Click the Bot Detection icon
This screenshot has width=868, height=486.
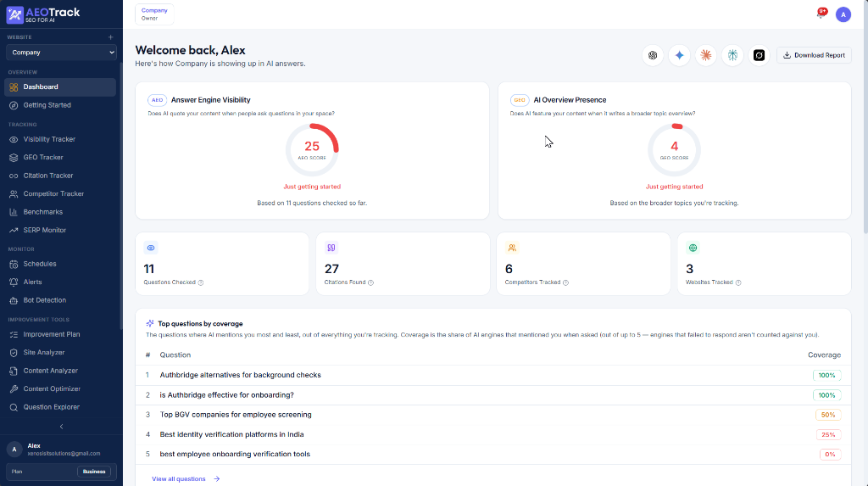[x=14, y=300]
